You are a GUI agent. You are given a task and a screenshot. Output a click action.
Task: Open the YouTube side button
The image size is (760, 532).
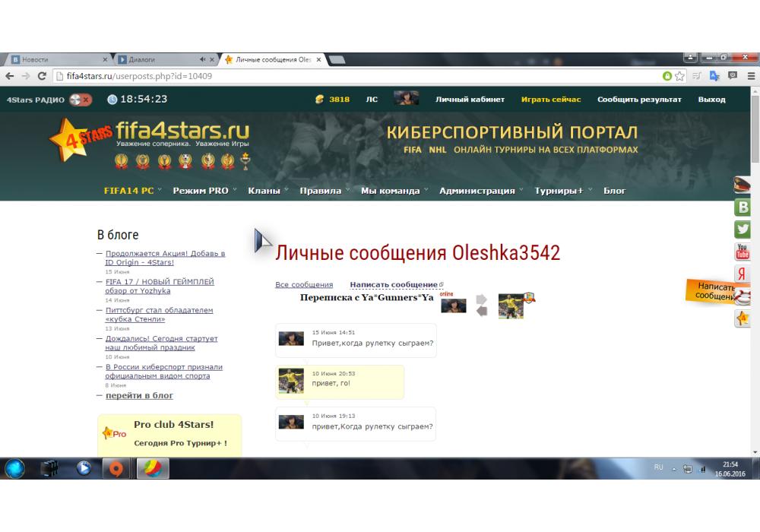[743, 252]
